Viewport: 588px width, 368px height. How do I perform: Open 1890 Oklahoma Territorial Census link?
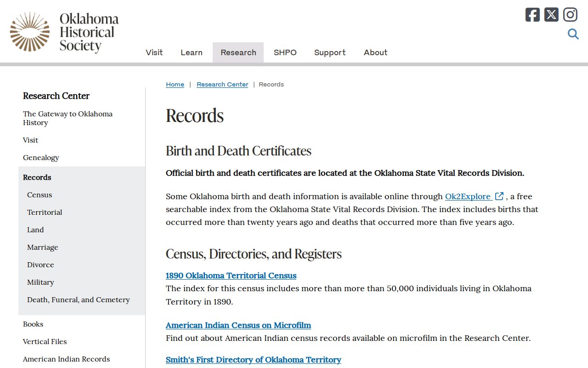coord(231,276)
